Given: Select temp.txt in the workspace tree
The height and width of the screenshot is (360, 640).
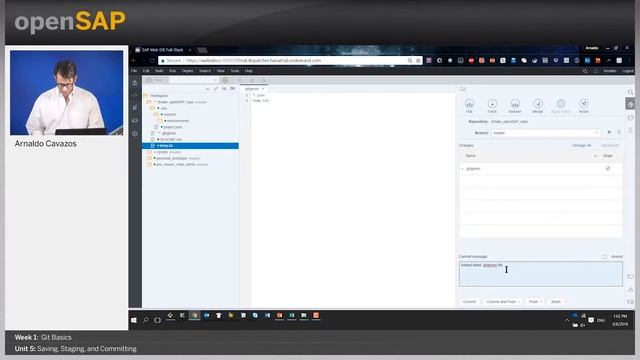Looking at the screenshot, I should point(190,146).
